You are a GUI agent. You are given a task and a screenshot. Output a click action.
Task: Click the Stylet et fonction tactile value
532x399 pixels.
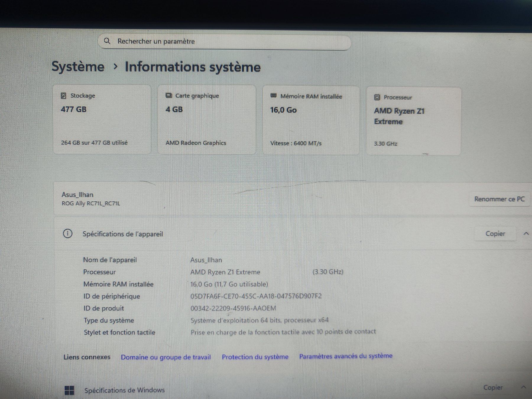click(283, 332)
